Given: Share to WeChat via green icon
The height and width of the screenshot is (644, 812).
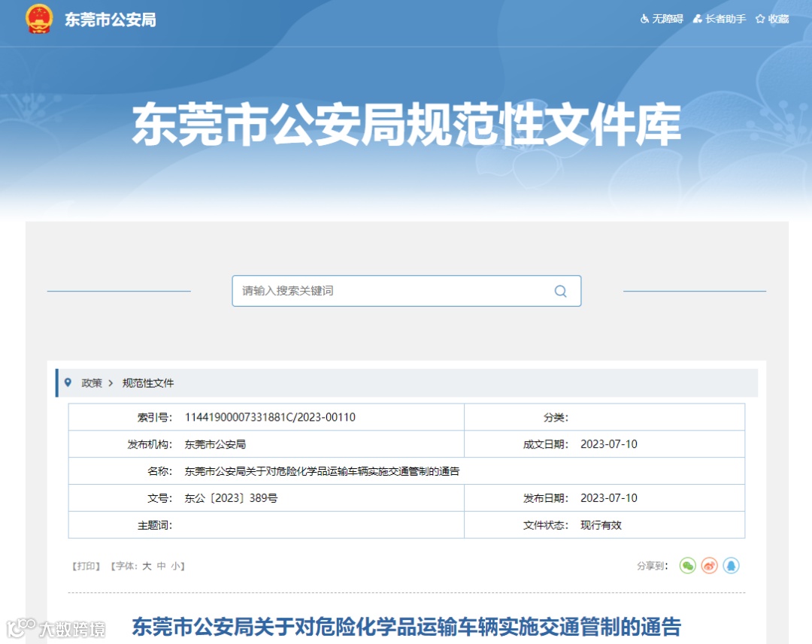Looking at the screenshot, I should tap(688, 566).
